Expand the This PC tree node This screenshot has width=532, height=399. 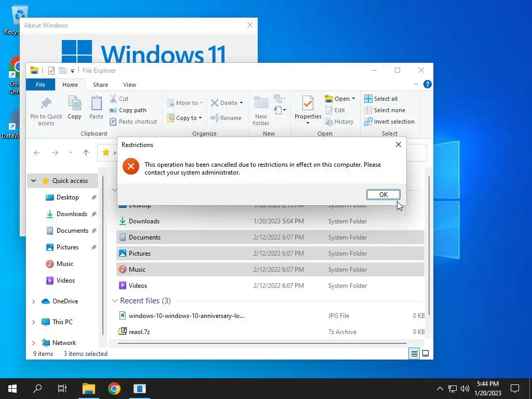click(33, 322)
